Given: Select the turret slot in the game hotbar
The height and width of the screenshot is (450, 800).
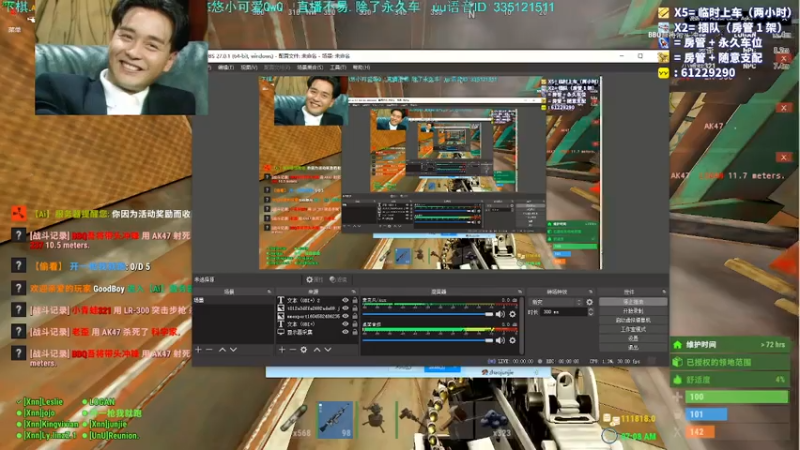Looking at the screenshot, I should tap(375, 420).
